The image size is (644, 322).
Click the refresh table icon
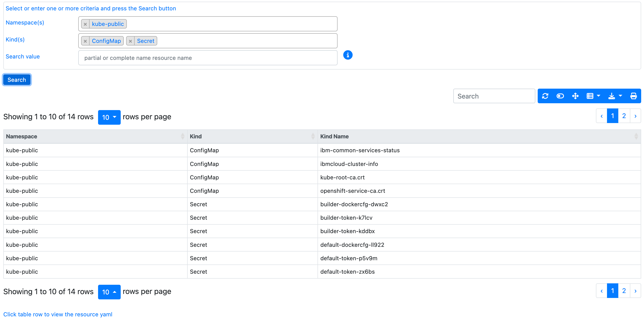coord(545,96)
